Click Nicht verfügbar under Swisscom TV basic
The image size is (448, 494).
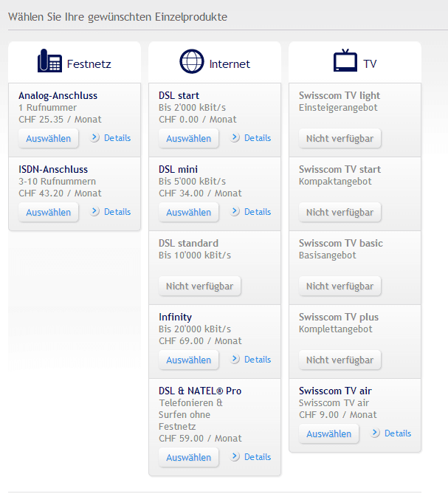pos(340,286)
